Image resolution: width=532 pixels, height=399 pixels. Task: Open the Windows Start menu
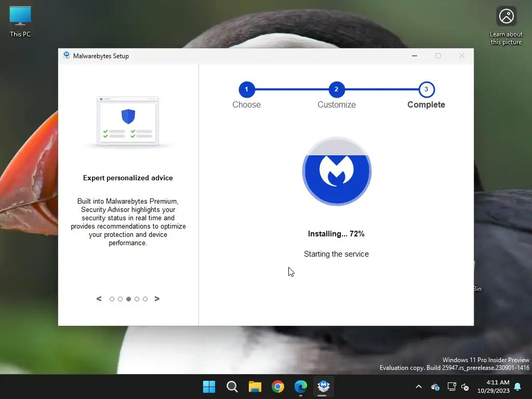coord(209,387)
